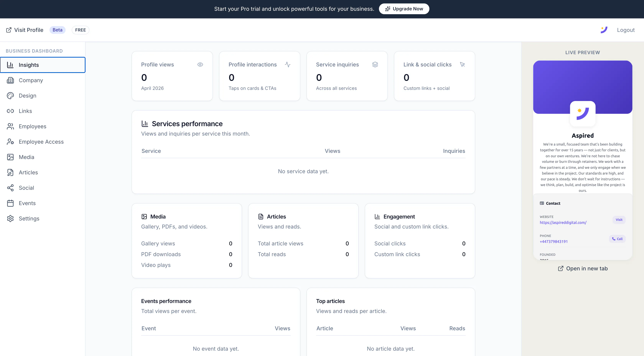Click the Company building icon
Screen dimensions: 644x356
(x=10, y=80)
